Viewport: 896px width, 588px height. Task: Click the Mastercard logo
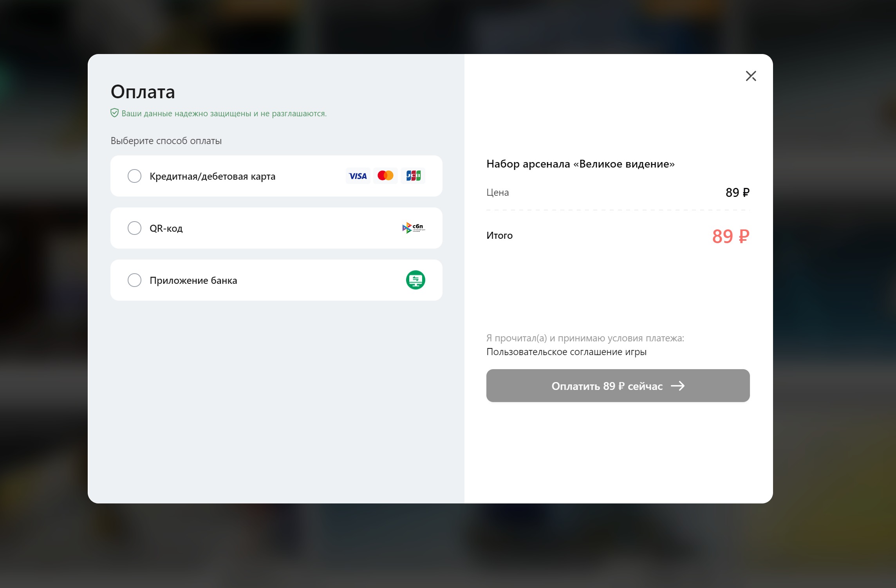(x=385, y=176)
